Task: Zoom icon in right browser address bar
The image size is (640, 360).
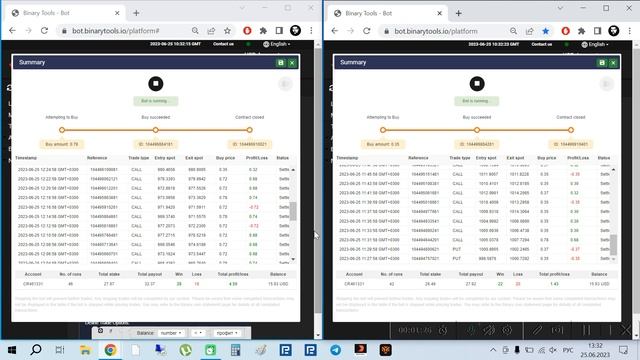Action: click(513, 31)
